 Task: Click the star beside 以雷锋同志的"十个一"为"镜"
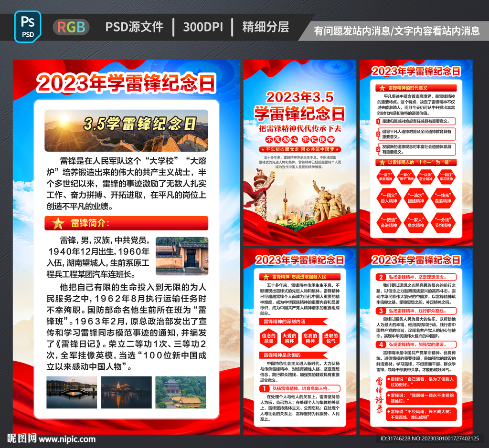(382, 162)
